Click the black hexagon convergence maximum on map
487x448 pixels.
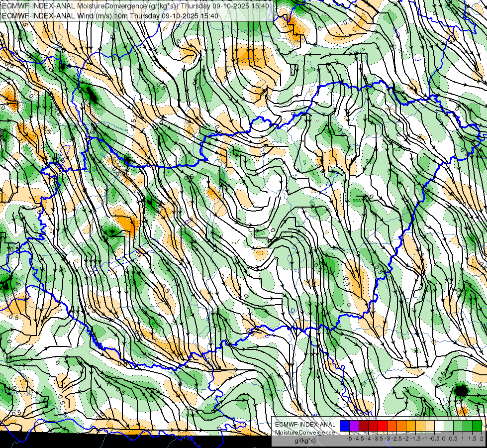pos(461,391)
